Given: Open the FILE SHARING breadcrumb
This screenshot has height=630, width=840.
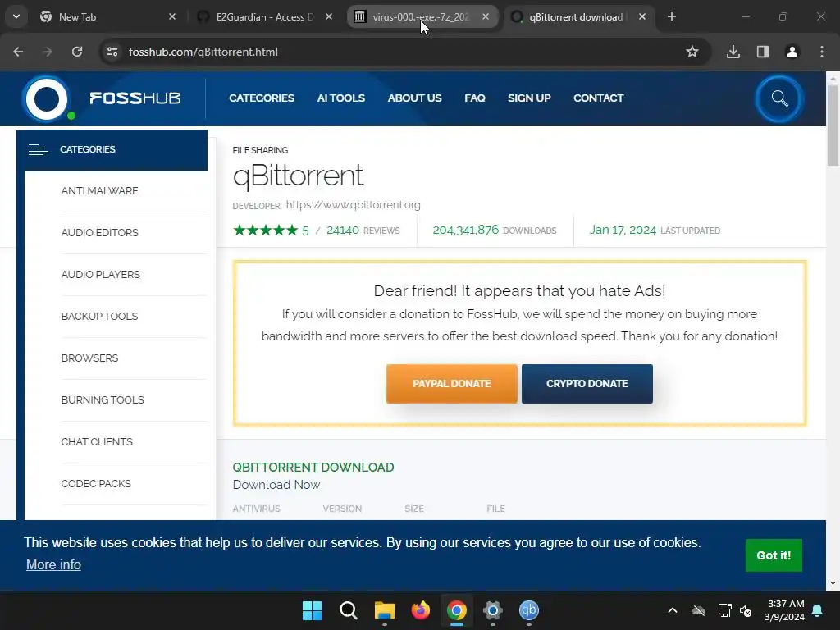Looking at the screenshot, I should click(260, 150).
